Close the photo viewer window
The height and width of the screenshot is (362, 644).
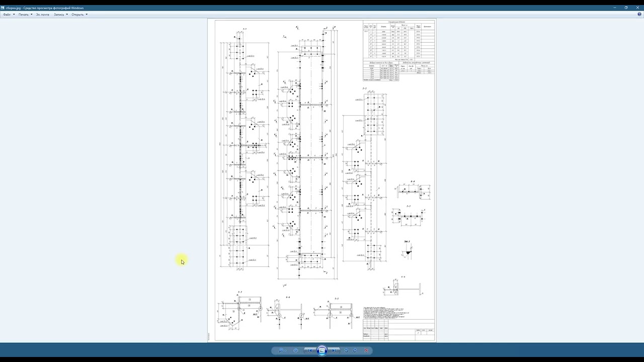pyautogui.click(x=637, y=8)
